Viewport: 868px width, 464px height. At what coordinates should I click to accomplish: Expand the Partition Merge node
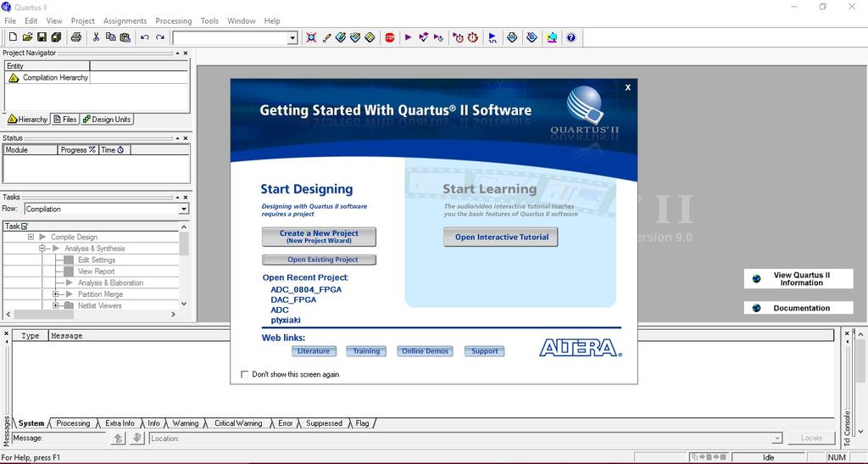click(55, 294)
